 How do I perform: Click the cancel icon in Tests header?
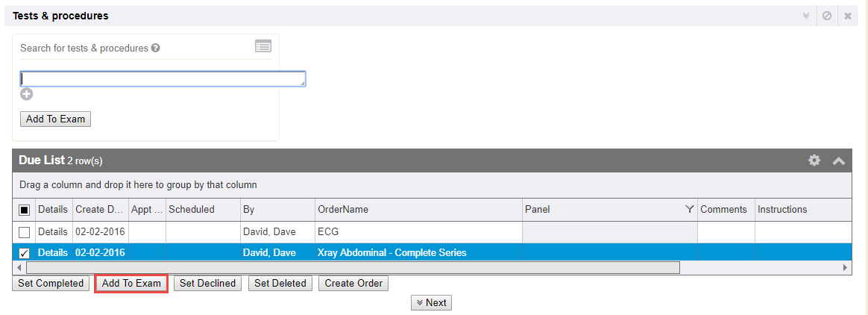pos(827,16)
